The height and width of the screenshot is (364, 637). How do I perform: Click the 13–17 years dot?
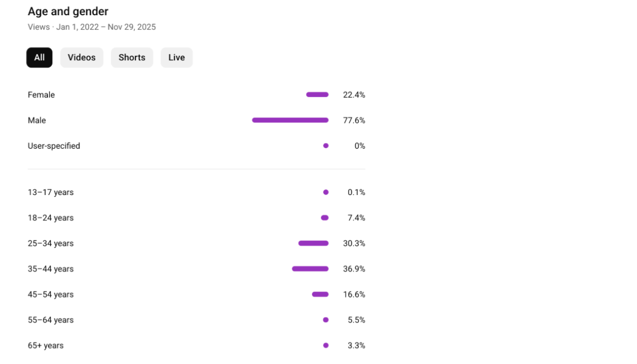(326, 192)
